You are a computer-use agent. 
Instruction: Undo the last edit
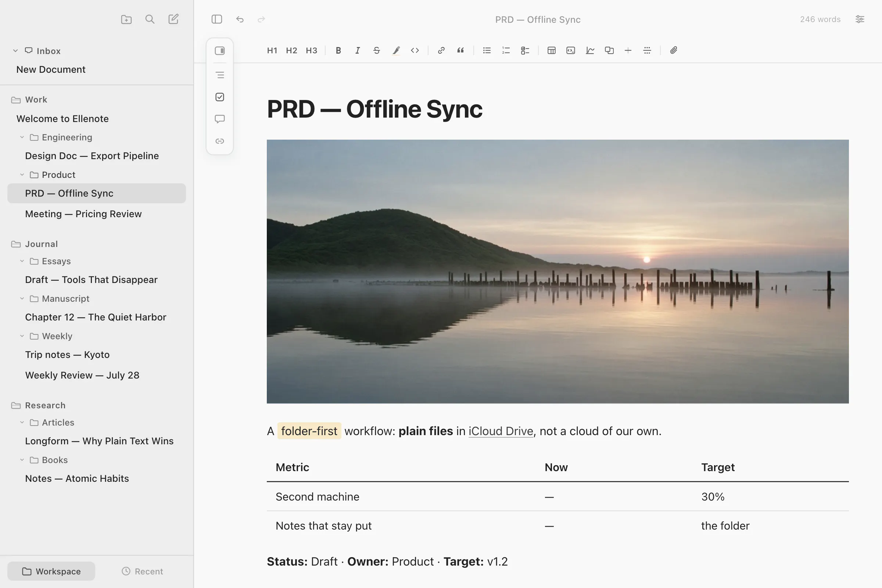[x=240, y=19]
